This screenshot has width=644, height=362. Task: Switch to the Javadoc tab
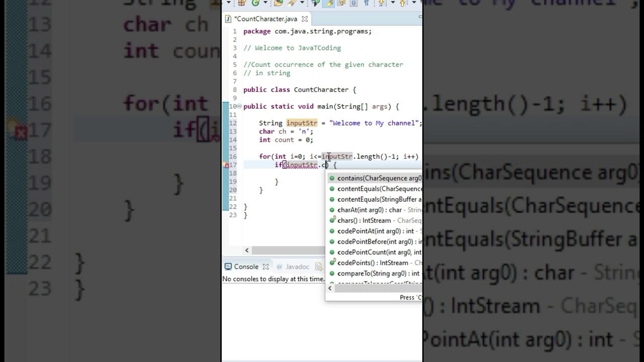pos(293,266)
